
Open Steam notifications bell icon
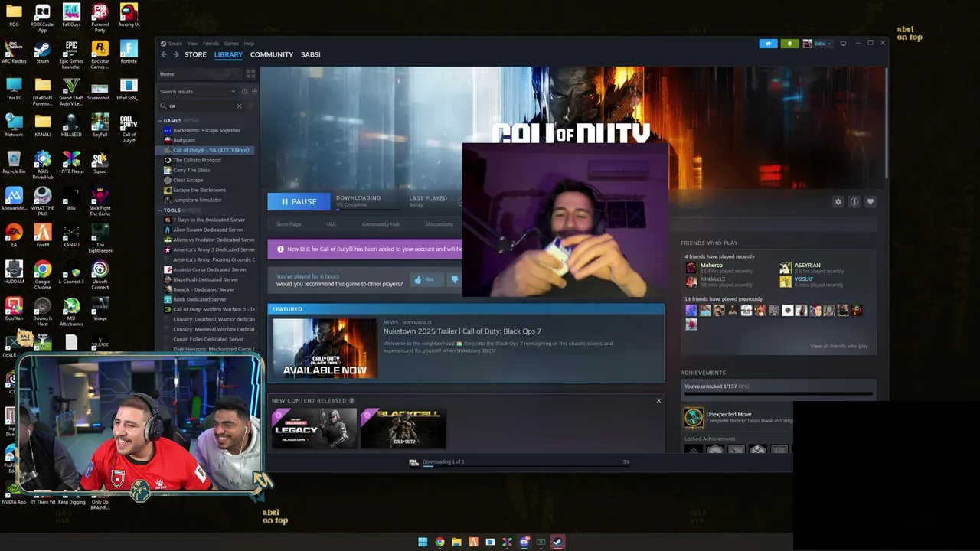coord(789,44)
